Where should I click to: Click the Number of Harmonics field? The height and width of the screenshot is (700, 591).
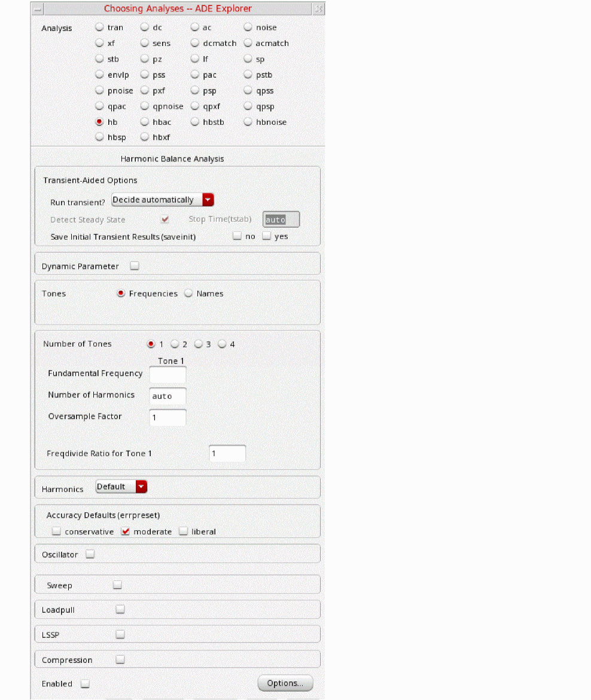(167, 396)
